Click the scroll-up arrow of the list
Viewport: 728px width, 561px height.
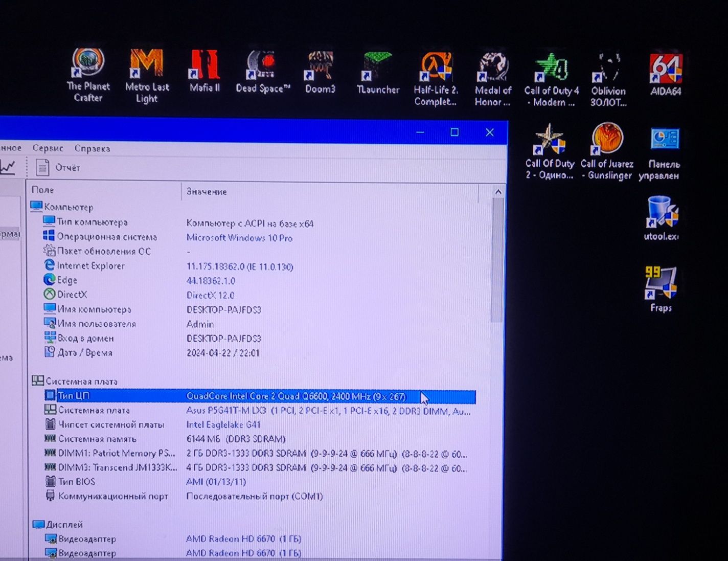(x=498, y=192)
